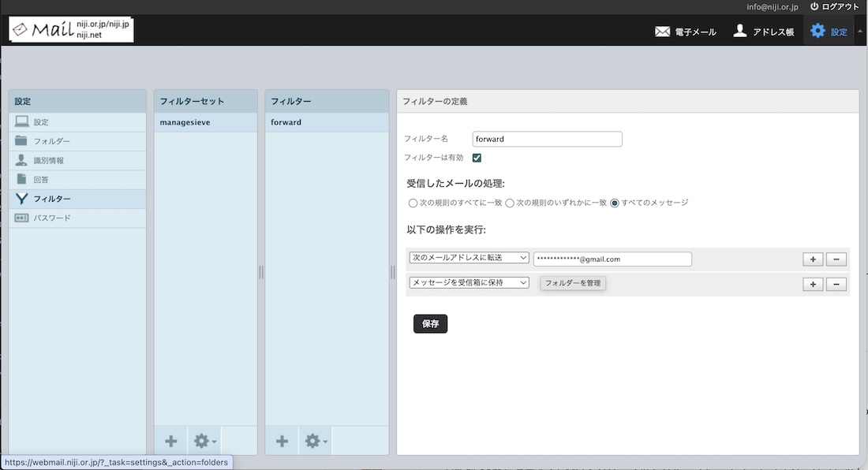Click the envelope icon for 電子メール
Image resolution: width=868 pixels, height=470 pixels.
662,32
